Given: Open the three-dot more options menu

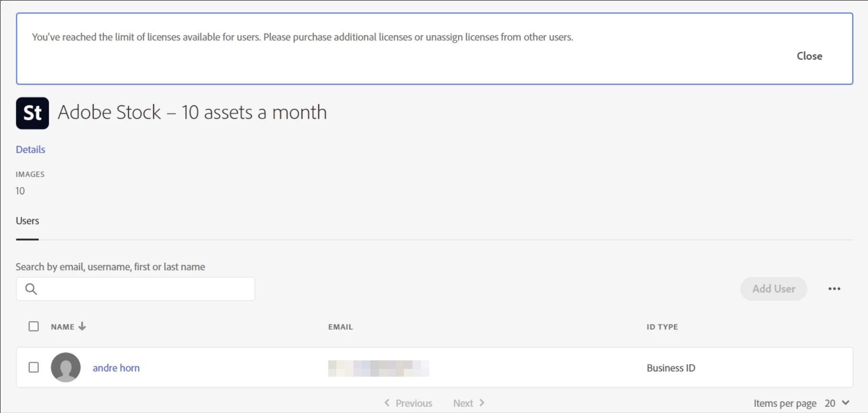Looking at the screenshot, I should click(x=835, y=289).
